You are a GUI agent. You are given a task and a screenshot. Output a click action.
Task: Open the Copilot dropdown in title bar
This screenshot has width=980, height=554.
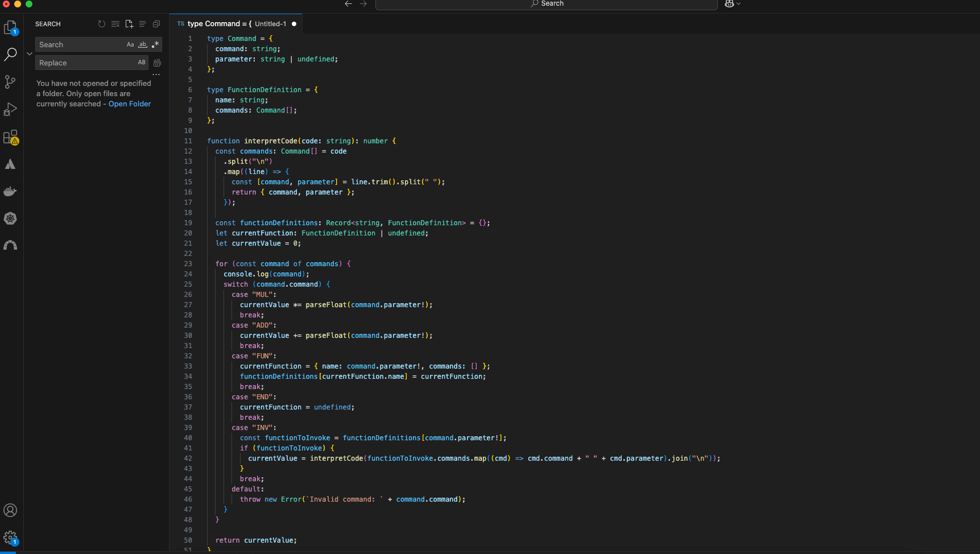pos(733,4)
